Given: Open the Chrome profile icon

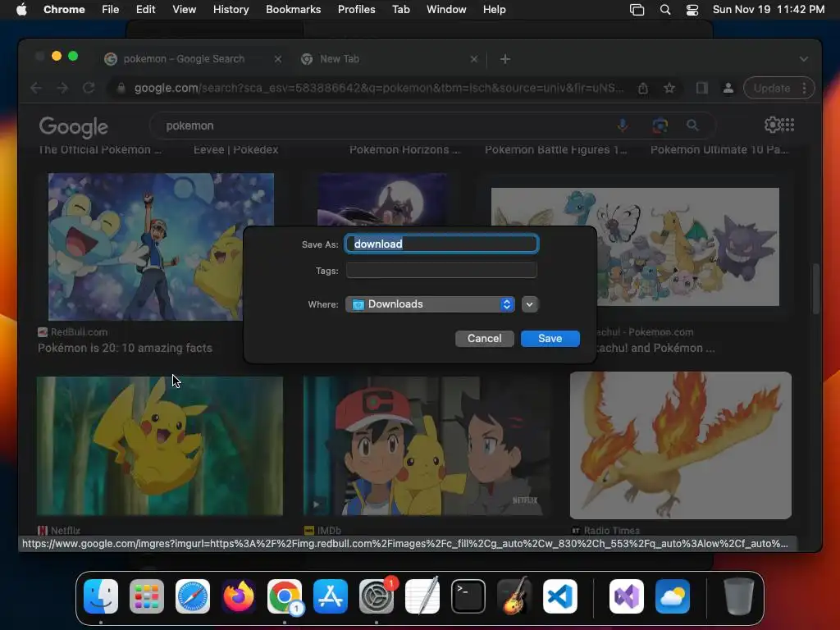Looking at the screenshot, I should point(728,89).
